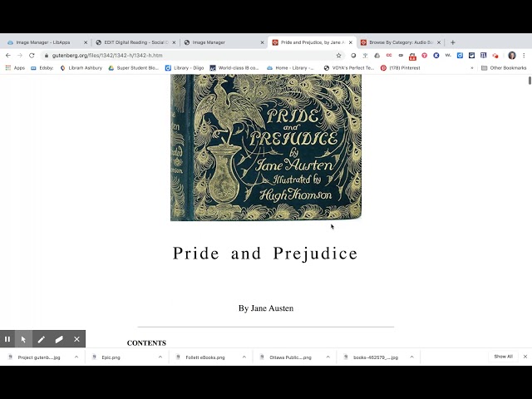Open the Library - Diigo bookmark
This screenshot has height=399, width=532.
click(185, 68)
